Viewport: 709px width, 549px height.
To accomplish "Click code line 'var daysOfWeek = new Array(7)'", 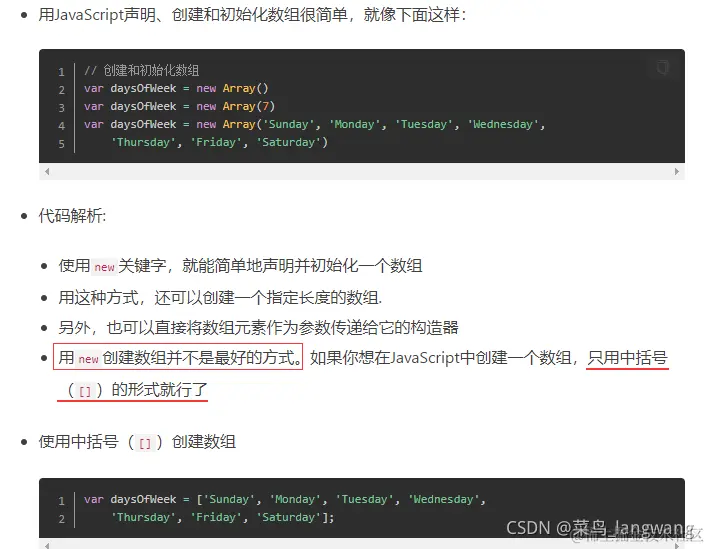I will [179, 106].
